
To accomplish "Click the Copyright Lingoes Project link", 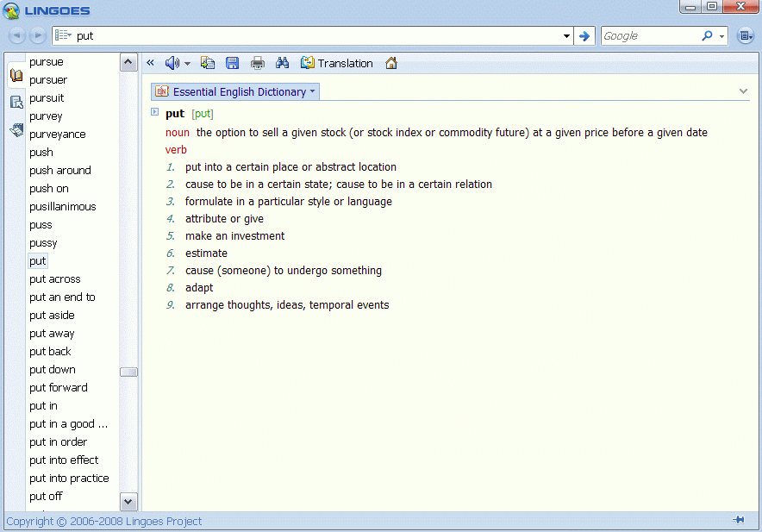I will [x=103, y=521].
